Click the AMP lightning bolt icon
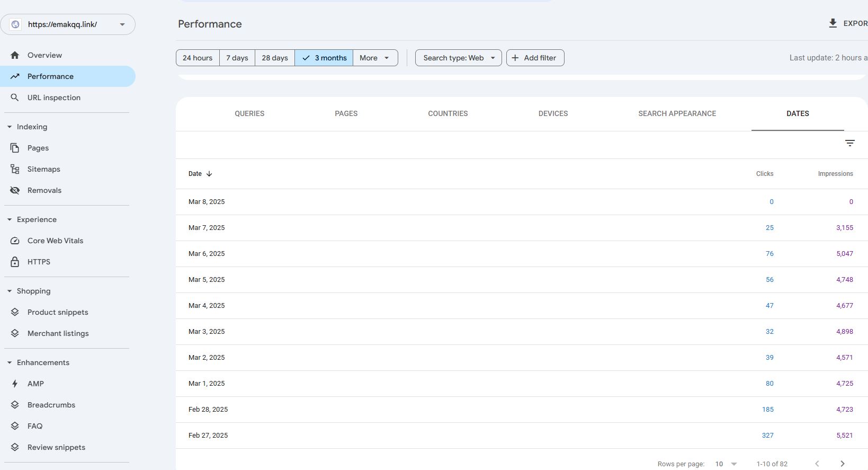The image size is (868, 470). click(15, 384)
